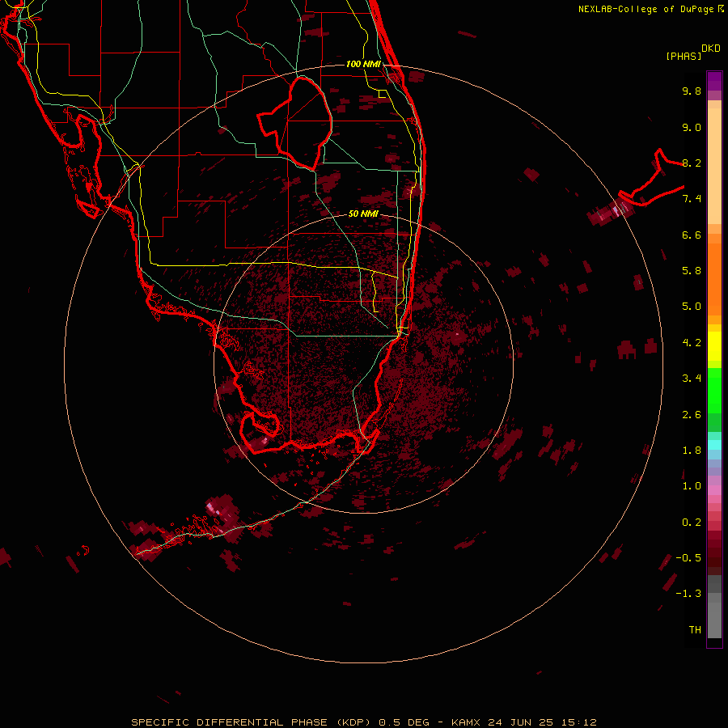728x728 pixels.
Task: Select the -1.3 scale value
Action: coord(688,594)
